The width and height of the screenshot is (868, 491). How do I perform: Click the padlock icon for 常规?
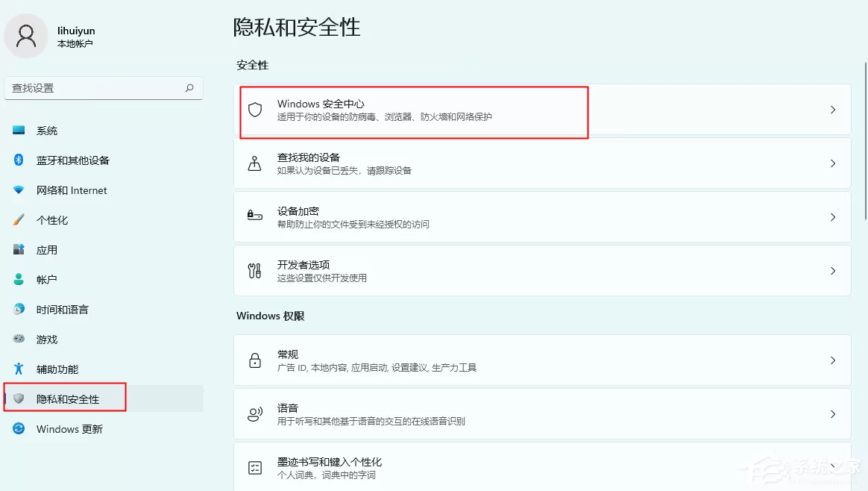[x=254, y=360]
